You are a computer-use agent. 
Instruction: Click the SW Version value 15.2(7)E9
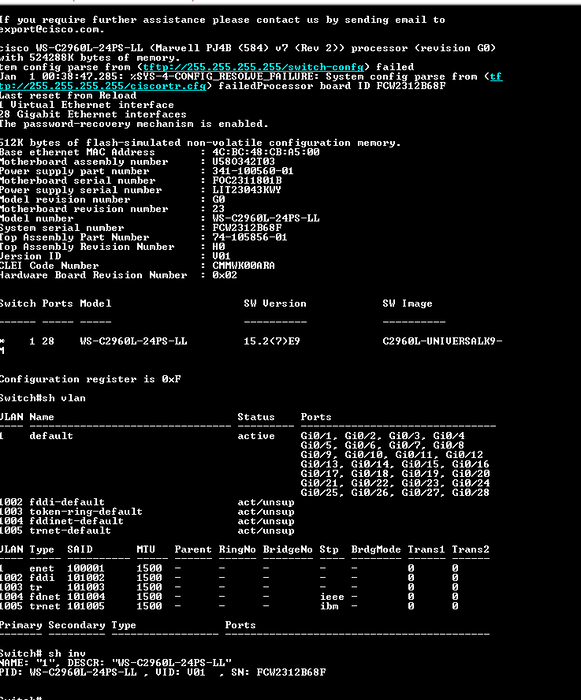pyautogui.click(x=272, y=342)
